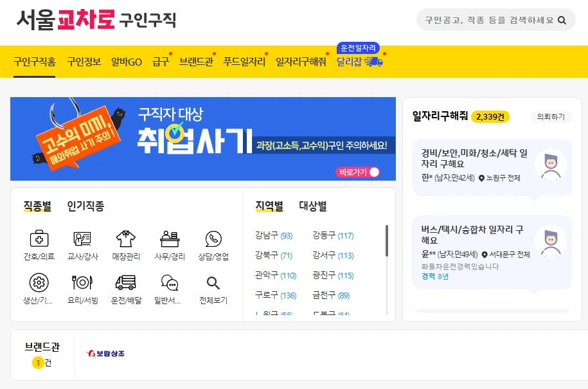
Task: Switch to the 인기직종 tab
Action: 85,206
